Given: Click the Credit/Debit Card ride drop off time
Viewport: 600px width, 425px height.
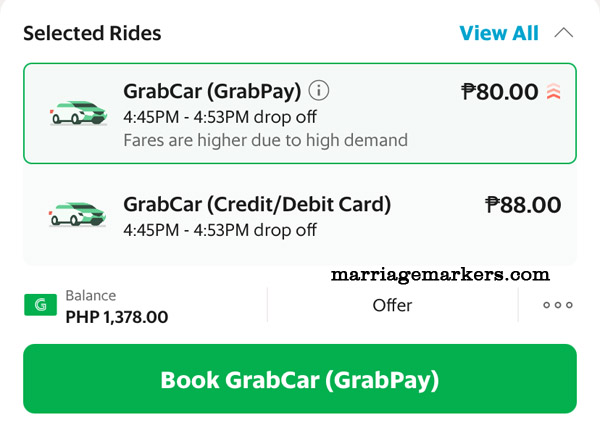Looking at the screenshot, I should pyautogui.click(x=220, y=230).
